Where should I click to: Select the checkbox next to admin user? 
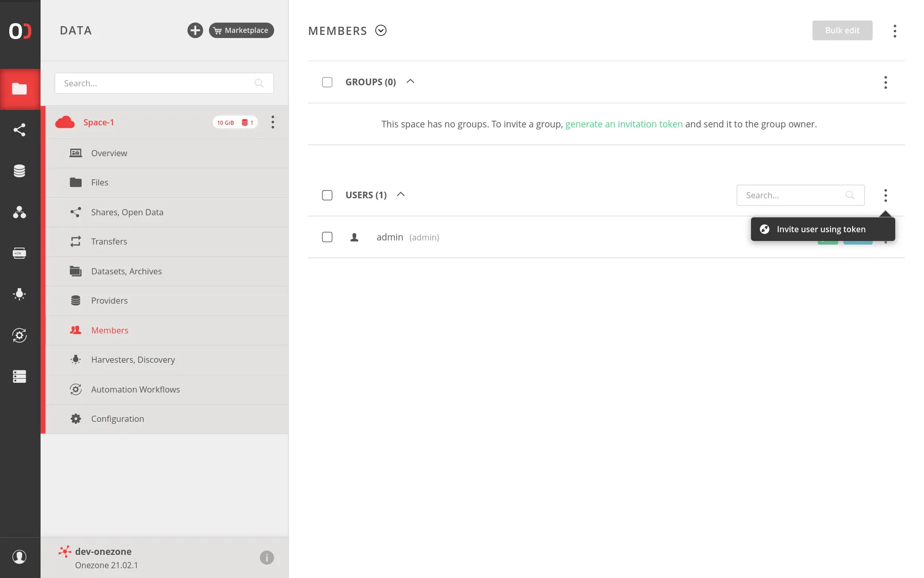click(327, 237)
